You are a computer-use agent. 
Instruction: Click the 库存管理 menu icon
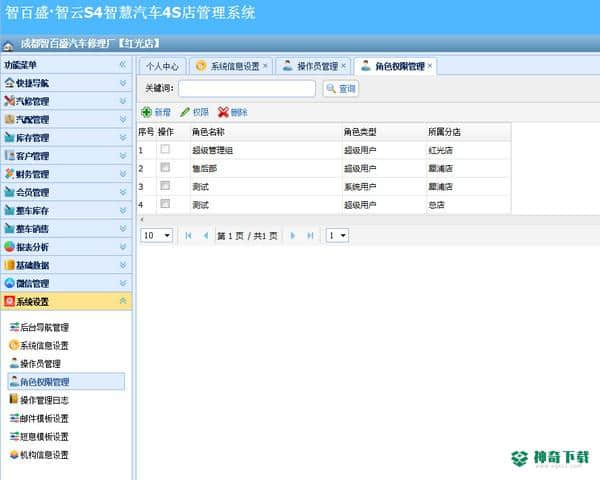[x=9, y=137]
